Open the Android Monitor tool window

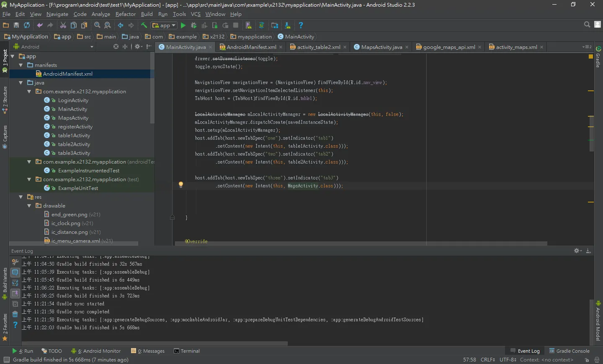(96, 351)
